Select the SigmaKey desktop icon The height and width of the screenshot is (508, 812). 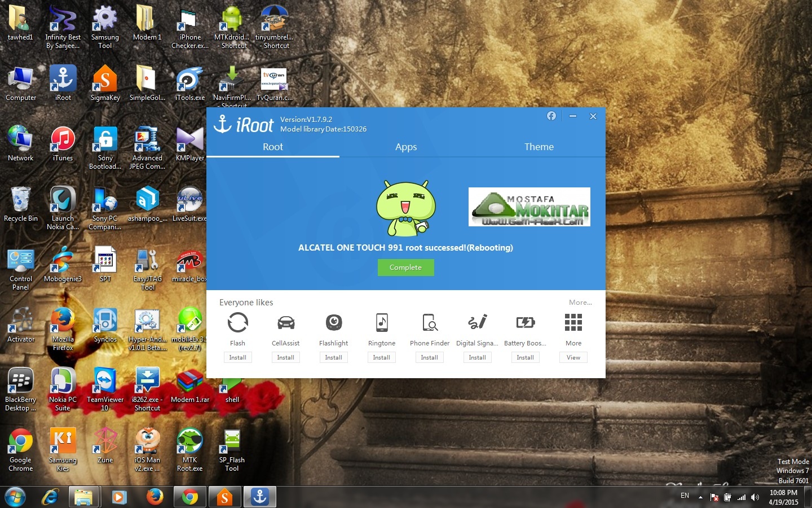(105, 83)
